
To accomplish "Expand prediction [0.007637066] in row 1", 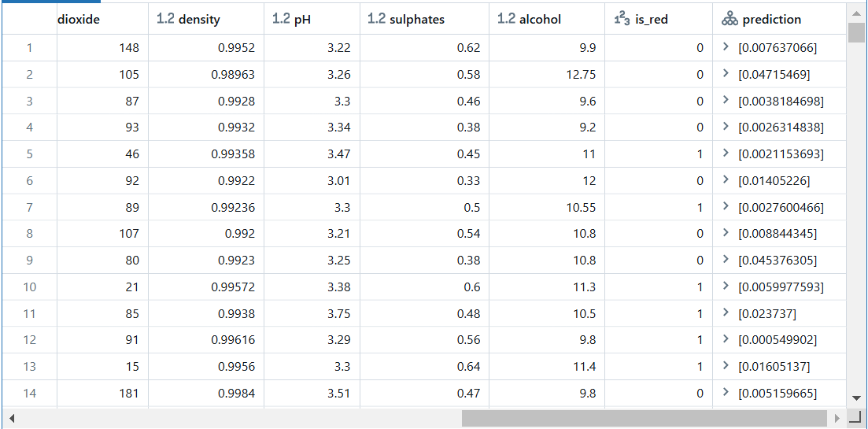I will pyautogui.click(x=726, y=47).
